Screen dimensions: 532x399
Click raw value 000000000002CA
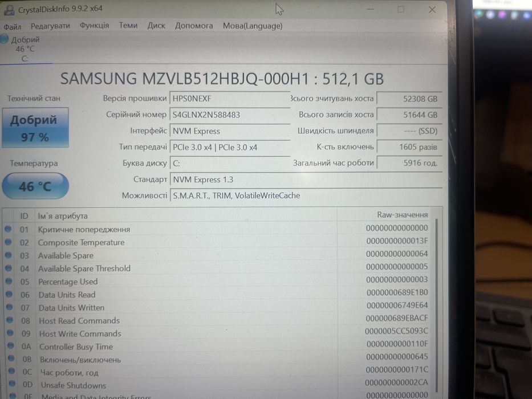point(396,382)
